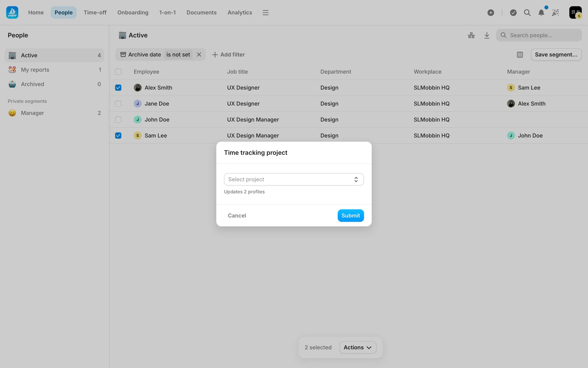Open the Analytics tab
Screen dimensions: 588x368
(239, 13)
